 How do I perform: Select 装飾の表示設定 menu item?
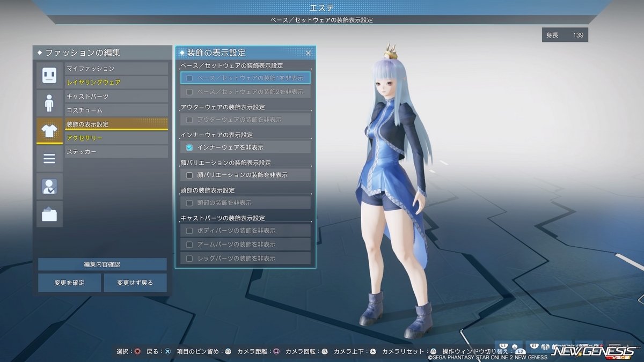pos(116,124)
